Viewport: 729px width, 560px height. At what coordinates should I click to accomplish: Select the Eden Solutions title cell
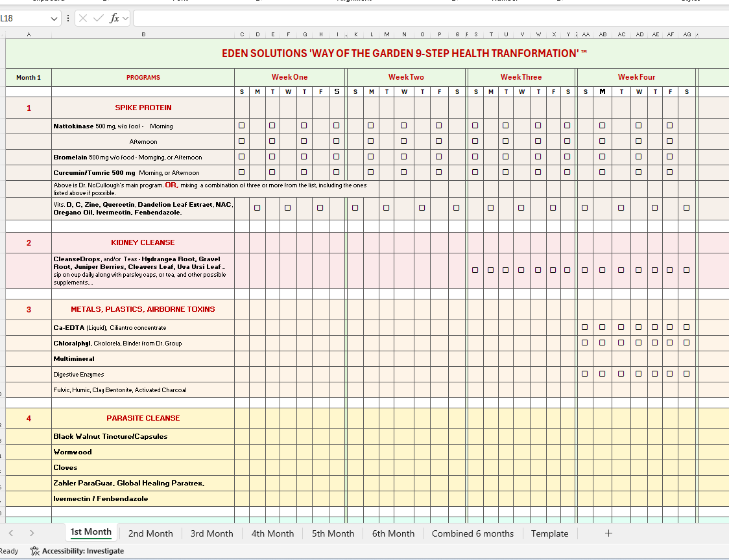pyautogui.click(x=405, y=53)
